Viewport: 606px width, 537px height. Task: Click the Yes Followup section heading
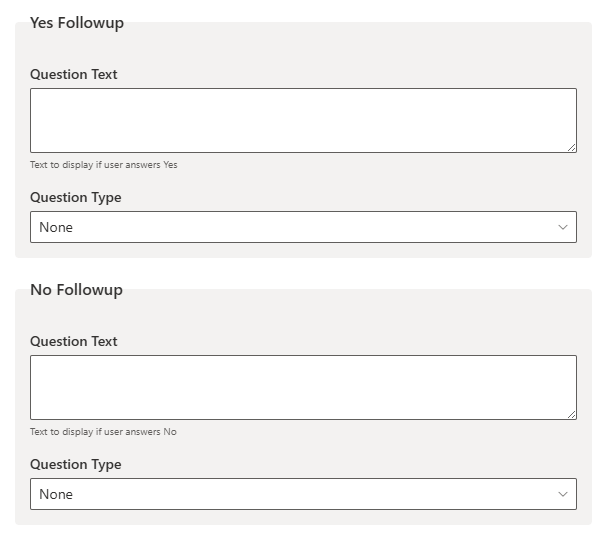coord(77,23)
